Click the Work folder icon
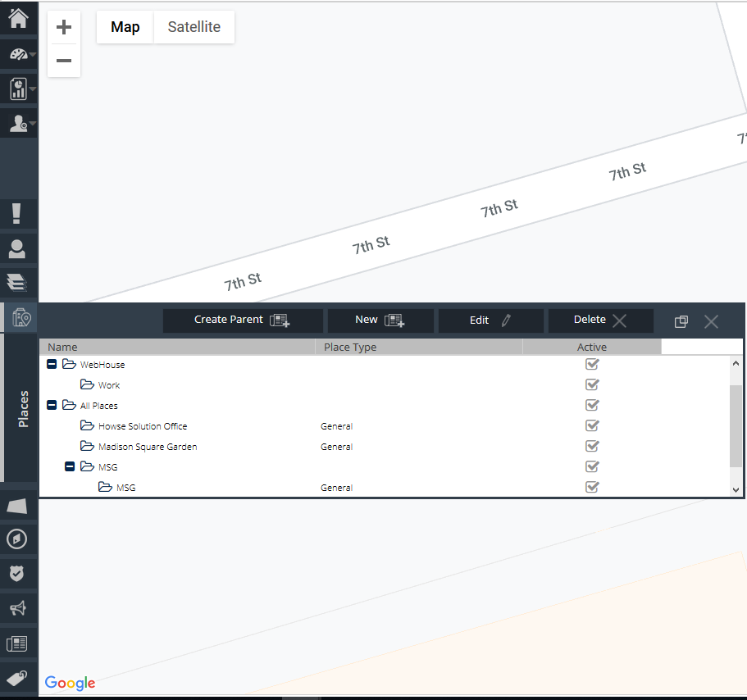This screenshot has width=747, height=700. point(87,384)
